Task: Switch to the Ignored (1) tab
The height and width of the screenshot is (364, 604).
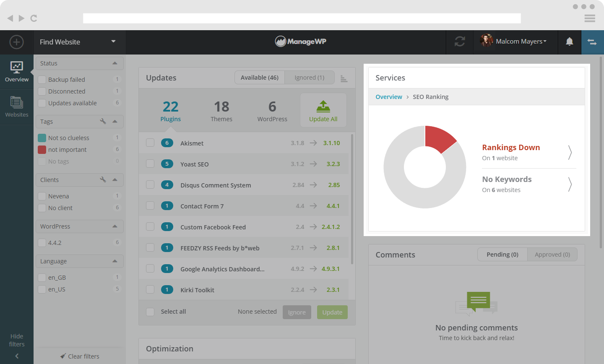Action: point(309,78)
